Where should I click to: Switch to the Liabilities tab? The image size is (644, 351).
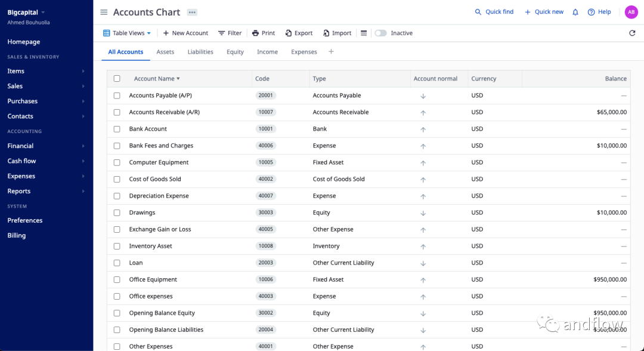[200, 52]
